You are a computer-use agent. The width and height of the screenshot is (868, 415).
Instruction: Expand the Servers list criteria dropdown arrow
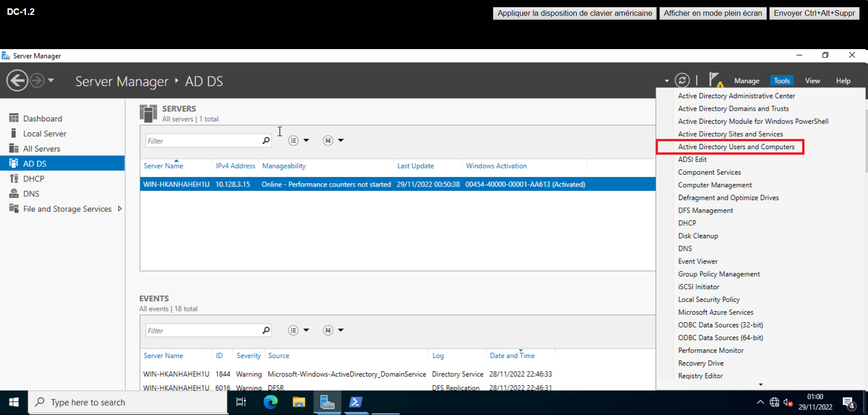(x=306, y=140)
